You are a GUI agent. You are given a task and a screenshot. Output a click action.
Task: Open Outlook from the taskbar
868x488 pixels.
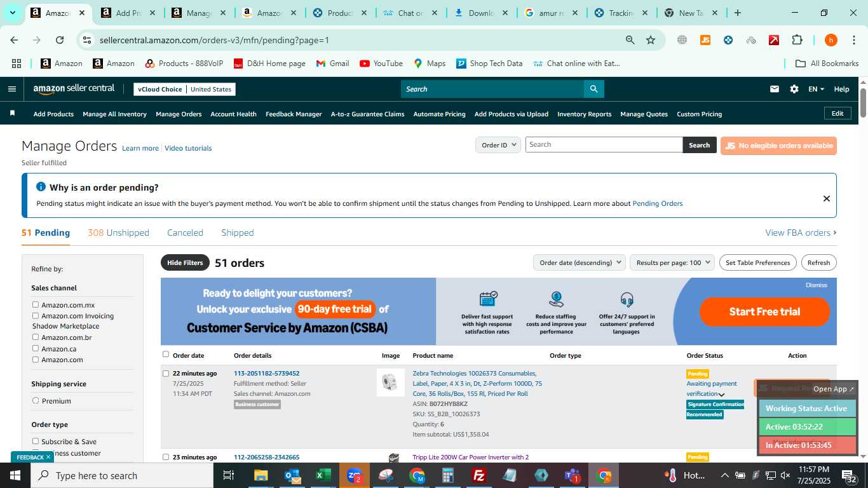point(292,475)
